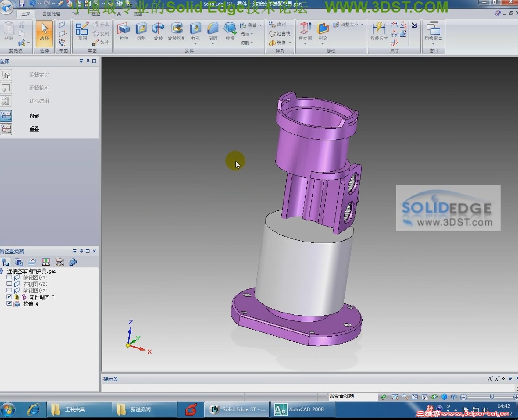
Task: Switch to the 检查 (Inspect) ribbon tab
Action: 96,14
